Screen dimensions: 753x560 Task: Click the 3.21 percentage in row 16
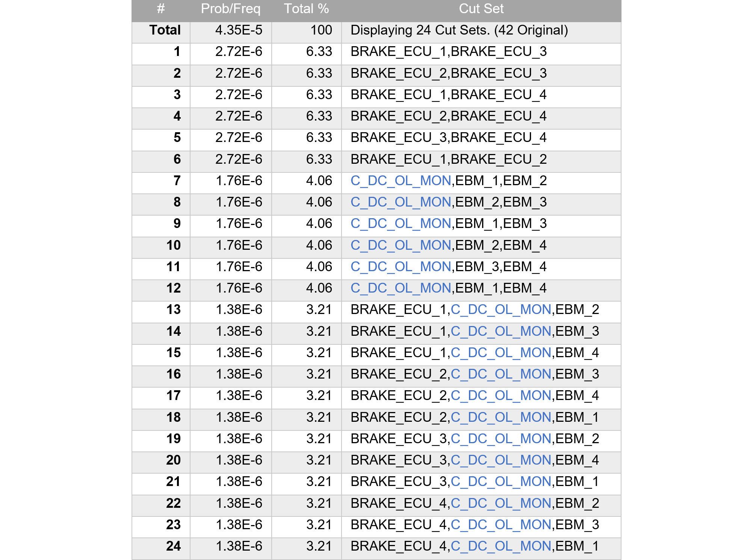(x=319, y=374)
